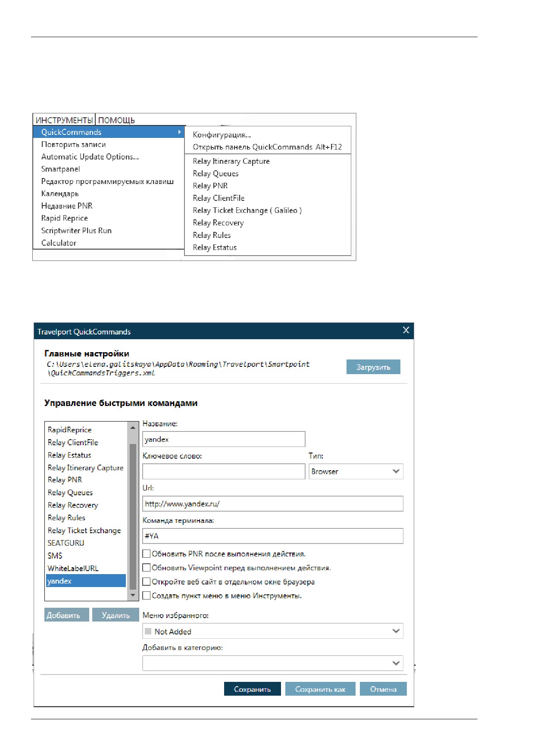Enable Создать пункт меню в меню Инструменты

coord(147,595)
